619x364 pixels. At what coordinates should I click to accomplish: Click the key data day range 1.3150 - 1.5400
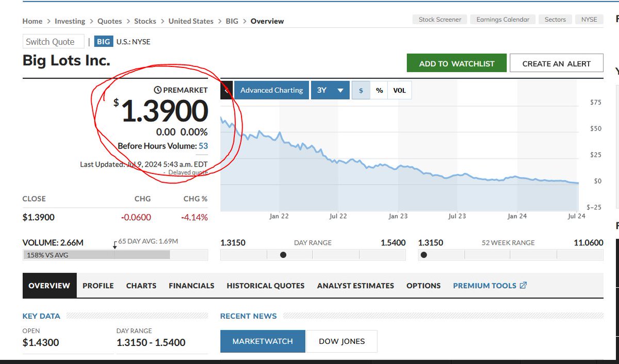pyautogui.click(x=151, y=342)
